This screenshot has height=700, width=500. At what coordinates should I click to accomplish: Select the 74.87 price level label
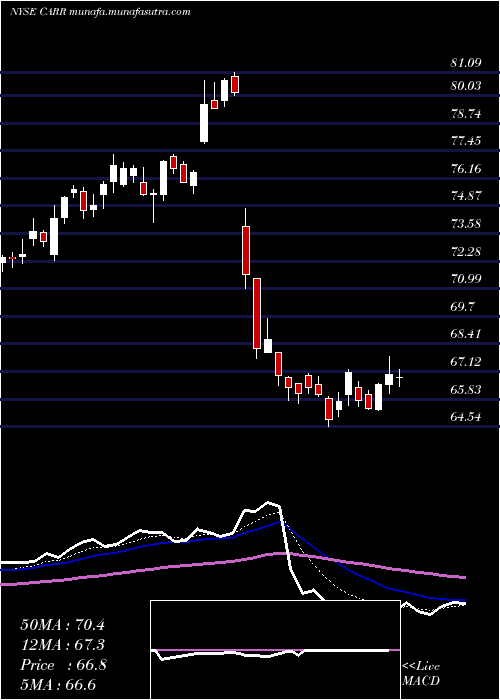(x=466, y=196)
